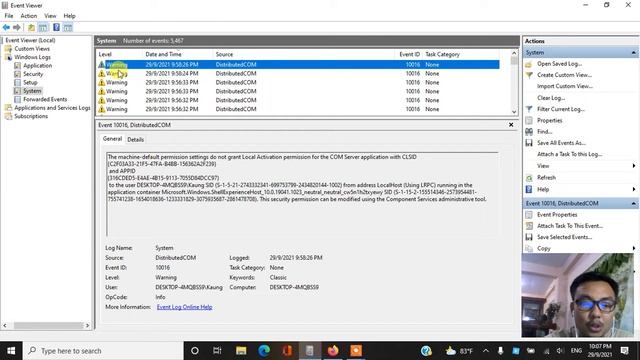Screen dimensions: 640x360
Task: Click scroll down arrow of event list
Action: tap(514, 111)
